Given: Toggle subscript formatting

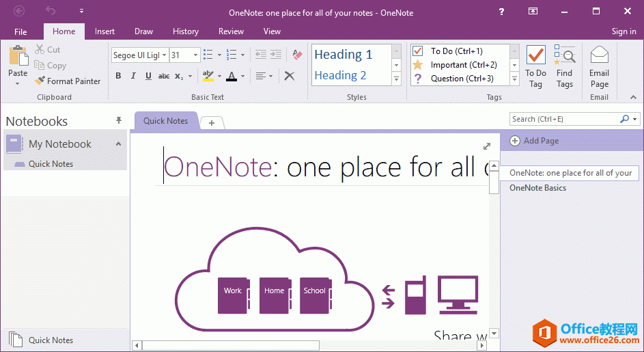Looking at the screenshot, I should pyautogui.click(x=179, y=76).
